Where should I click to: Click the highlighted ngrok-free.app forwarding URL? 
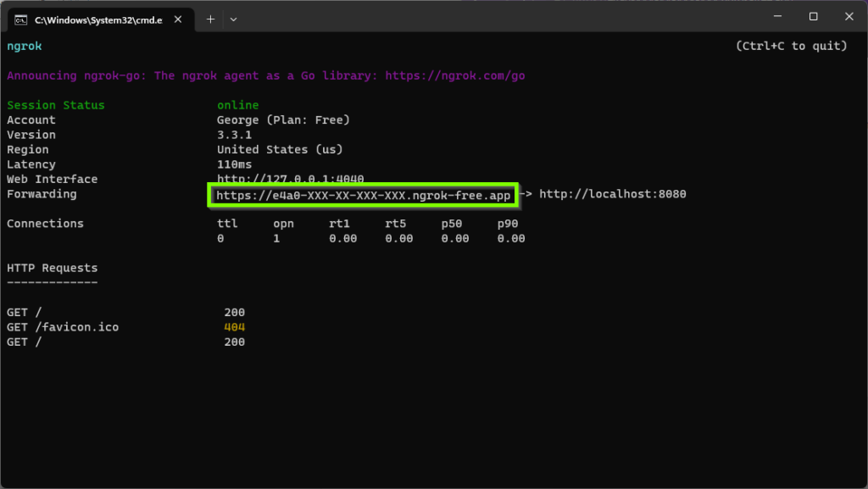click(x=363, y=195)
